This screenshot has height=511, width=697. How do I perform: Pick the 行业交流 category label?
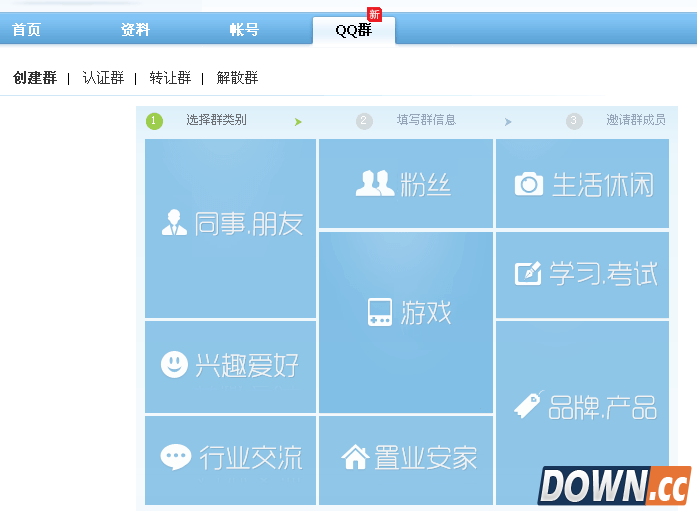pos(251,458)
